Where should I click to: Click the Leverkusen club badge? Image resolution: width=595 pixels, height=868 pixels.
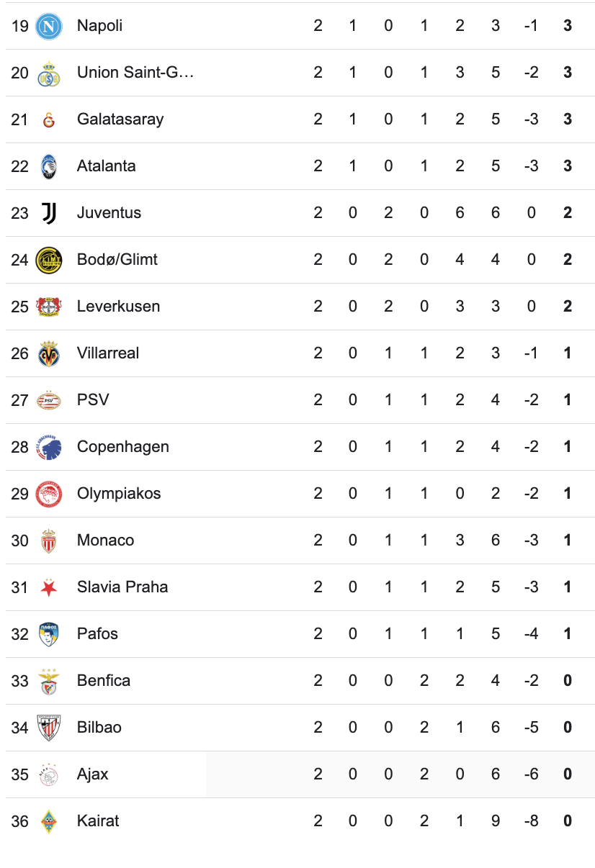49,307
